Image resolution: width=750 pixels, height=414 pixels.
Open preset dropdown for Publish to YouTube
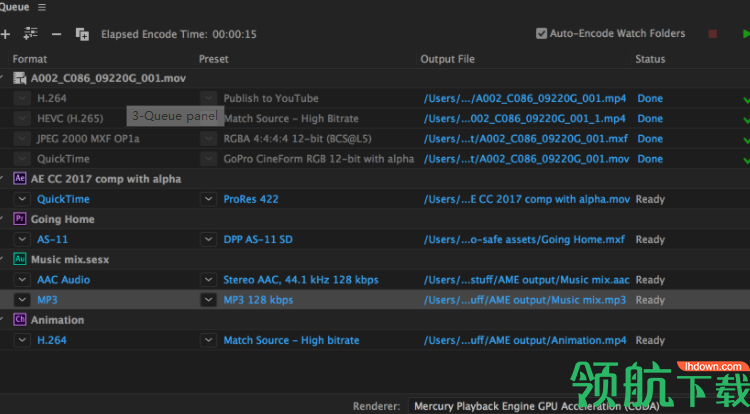click(209, 98)
